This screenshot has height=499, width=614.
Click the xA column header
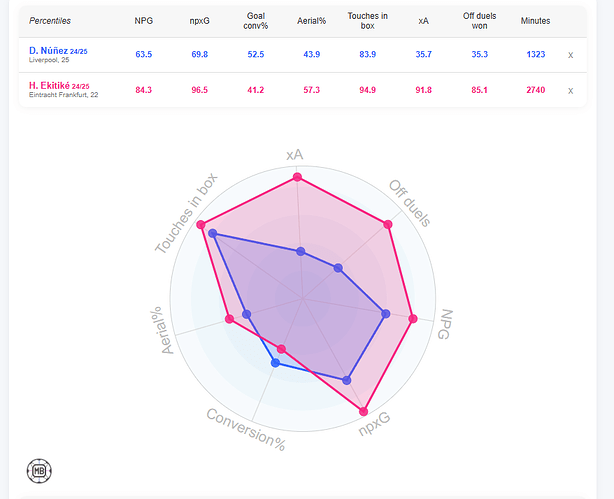pos(423,21)
